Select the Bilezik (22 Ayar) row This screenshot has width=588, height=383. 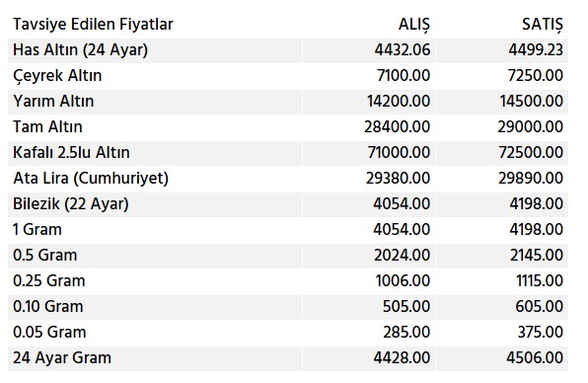point(288,204)
